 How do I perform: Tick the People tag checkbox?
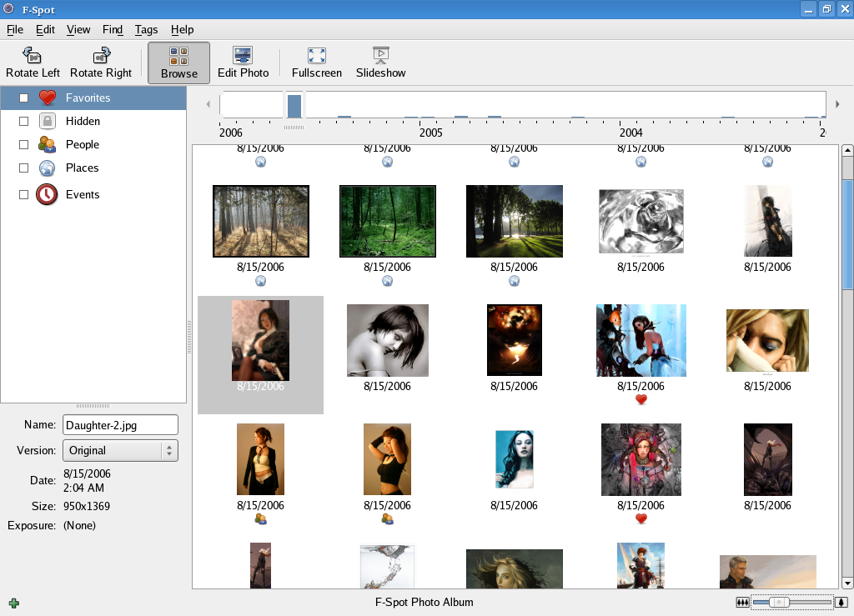(x=23, y=144)
